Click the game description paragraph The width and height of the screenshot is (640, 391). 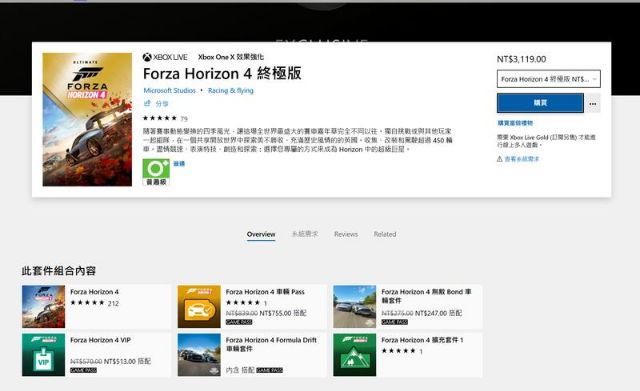pos(298,140)
